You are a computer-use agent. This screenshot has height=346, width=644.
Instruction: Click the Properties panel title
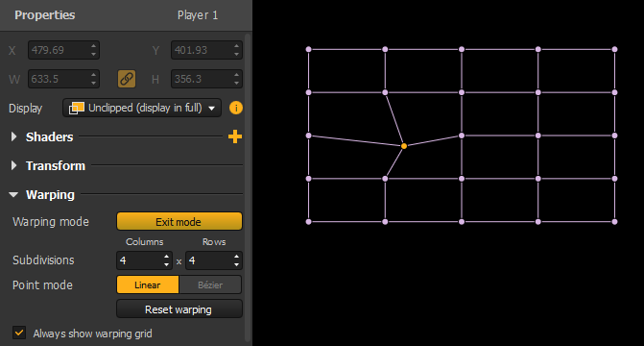tap(45, 15)
